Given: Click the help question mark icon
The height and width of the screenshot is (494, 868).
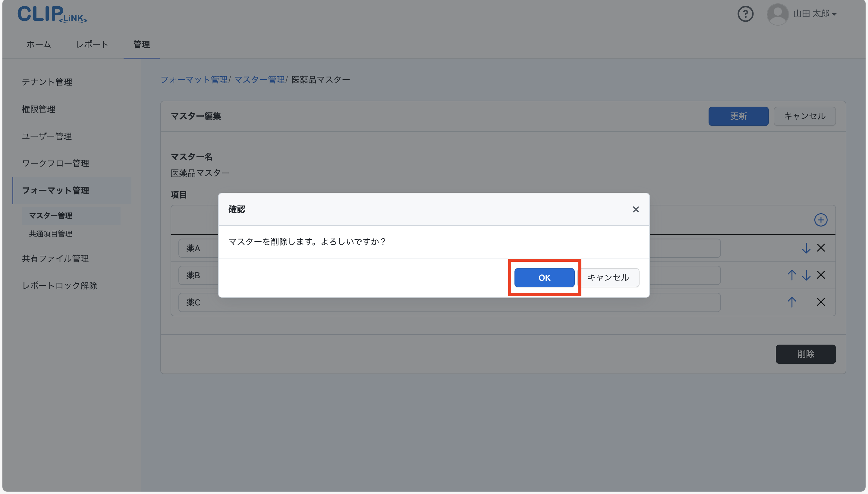Looking at the screenshot, I should (x=745, y=14).
